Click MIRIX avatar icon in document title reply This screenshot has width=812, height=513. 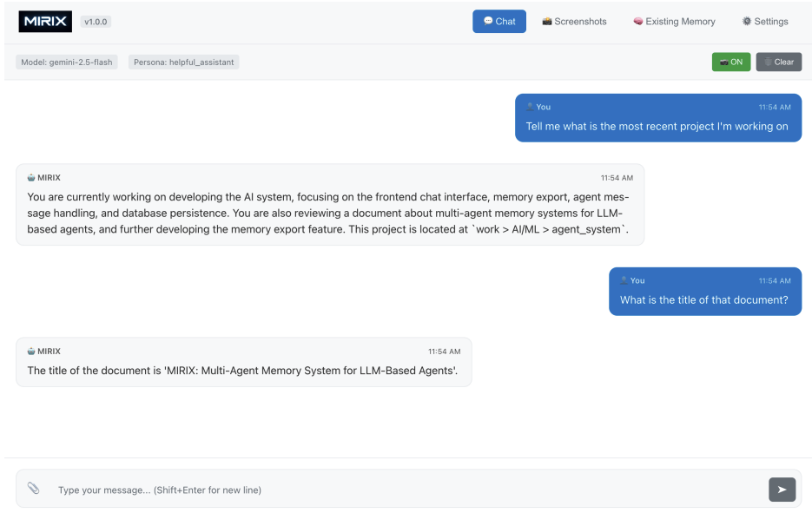pyautogui.click(x=31, y=352)
